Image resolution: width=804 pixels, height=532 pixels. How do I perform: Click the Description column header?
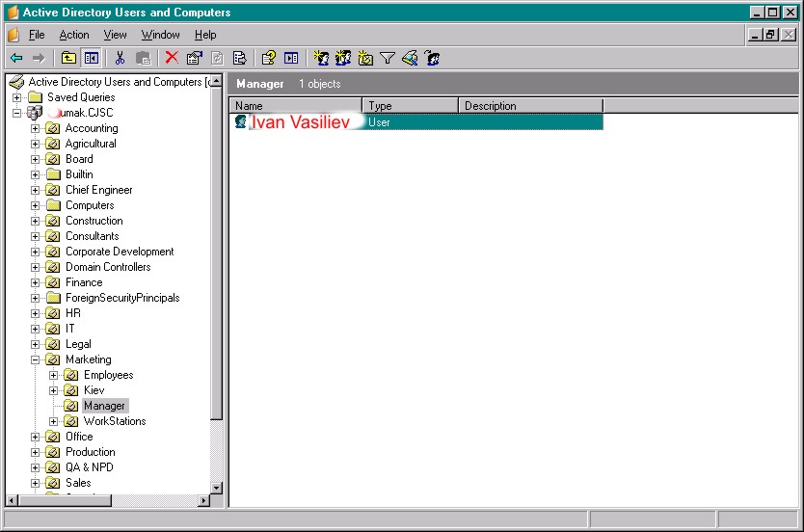(x=531, y=106)
